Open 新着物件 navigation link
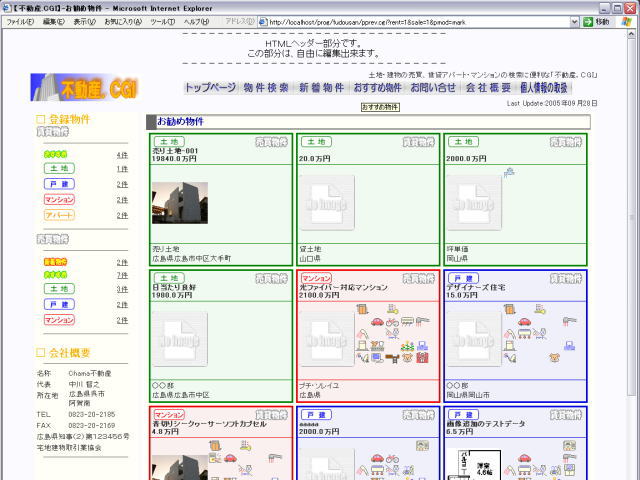 click(321, 88)
